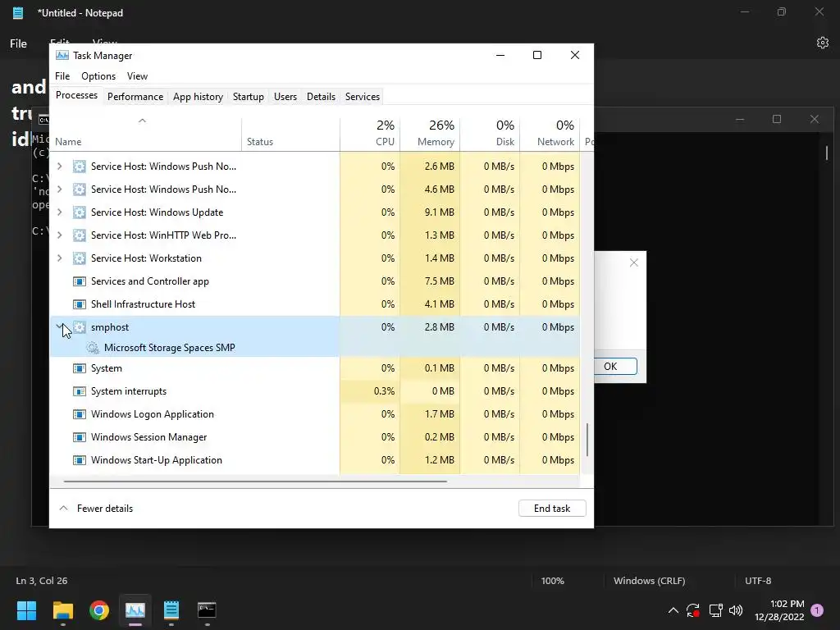Click the Notepad title bar app icon
Screen dimensions: 840x630
18,13
